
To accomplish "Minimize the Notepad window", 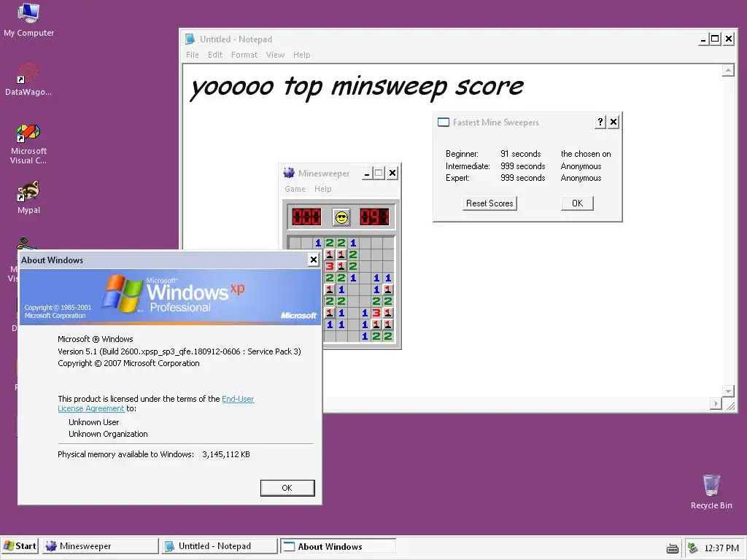I will (x=703, y=39).
